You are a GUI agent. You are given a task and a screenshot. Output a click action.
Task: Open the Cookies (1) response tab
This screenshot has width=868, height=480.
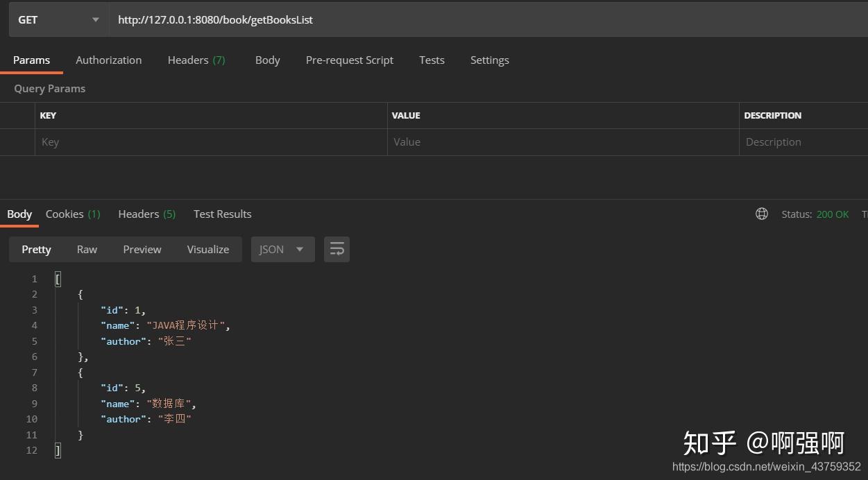coord(72,214)
